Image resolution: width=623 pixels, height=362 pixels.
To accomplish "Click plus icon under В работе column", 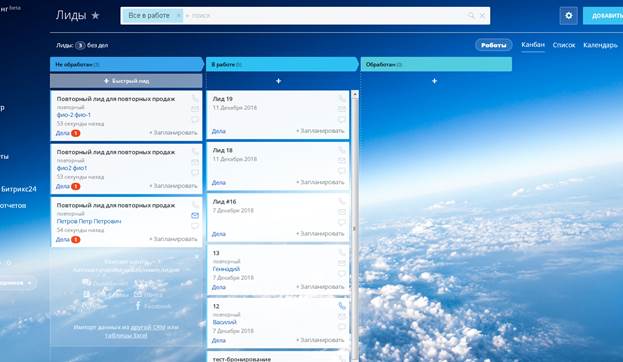I will [279, 81].
